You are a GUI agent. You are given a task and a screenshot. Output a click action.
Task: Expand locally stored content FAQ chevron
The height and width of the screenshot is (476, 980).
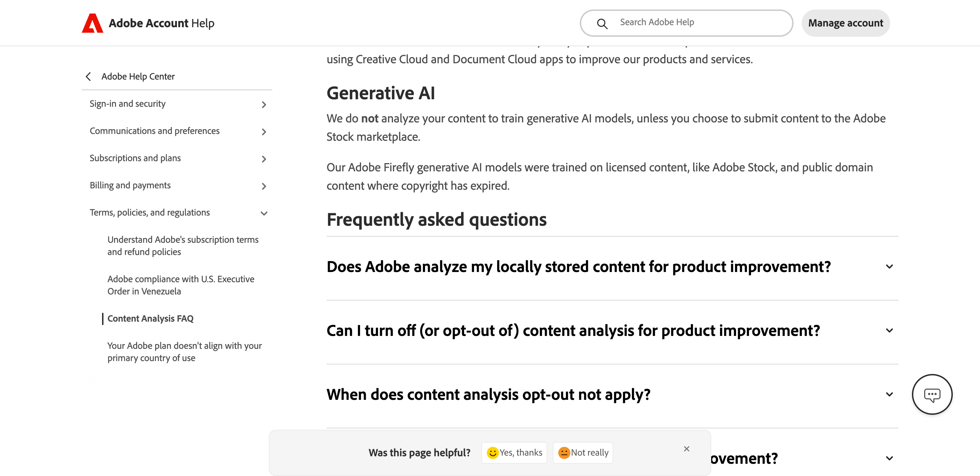[x=889, y=267]
